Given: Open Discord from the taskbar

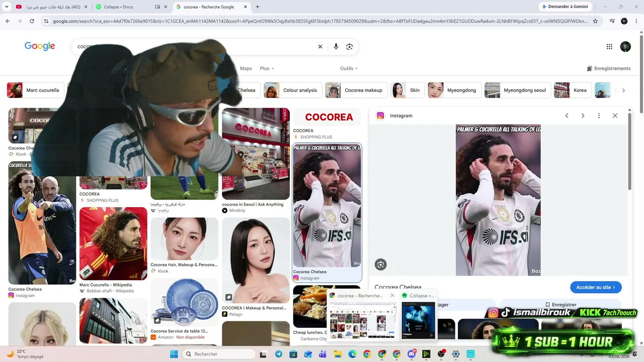Looking at the screenshot, I should (x=411, y=354).
